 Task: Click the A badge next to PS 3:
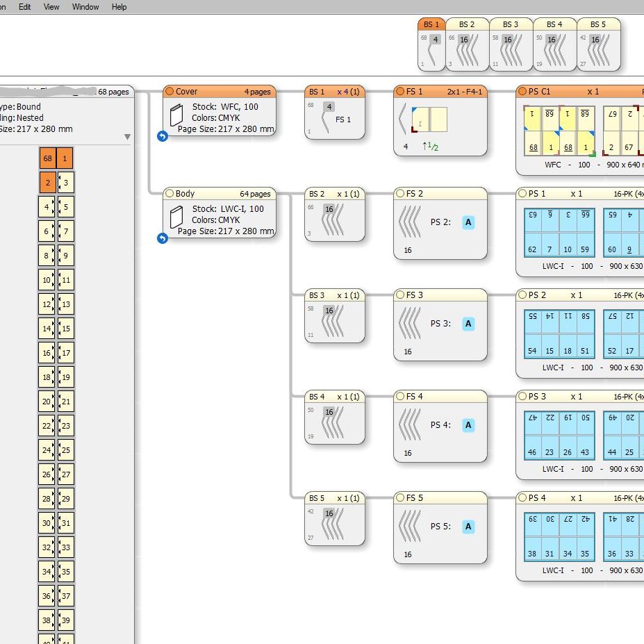pyautogui.click(x=468, y=324)
